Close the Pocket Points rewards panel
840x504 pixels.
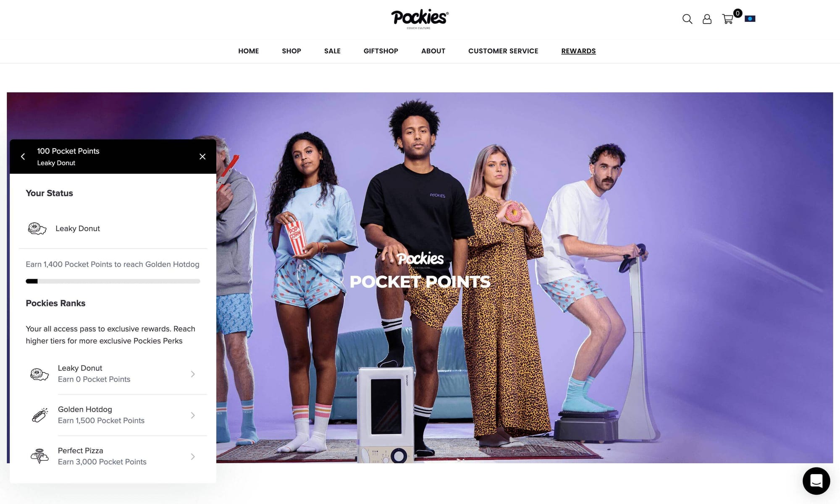[202, 157]
